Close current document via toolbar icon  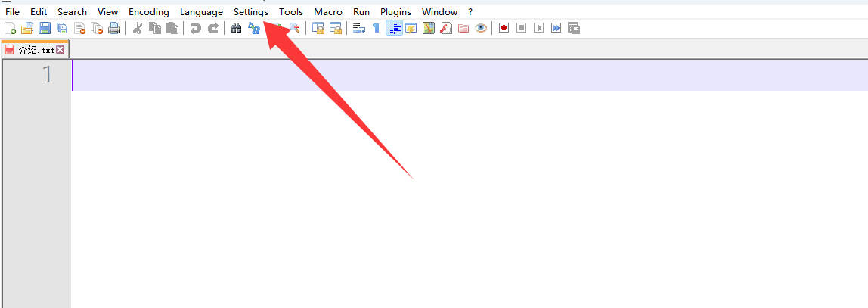coord(79,28)
